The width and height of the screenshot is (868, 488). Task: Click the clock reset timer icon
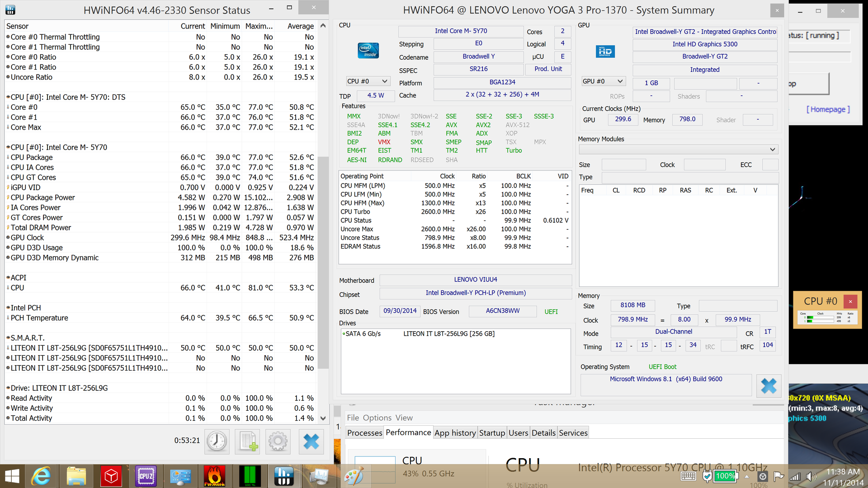point(217,441)
